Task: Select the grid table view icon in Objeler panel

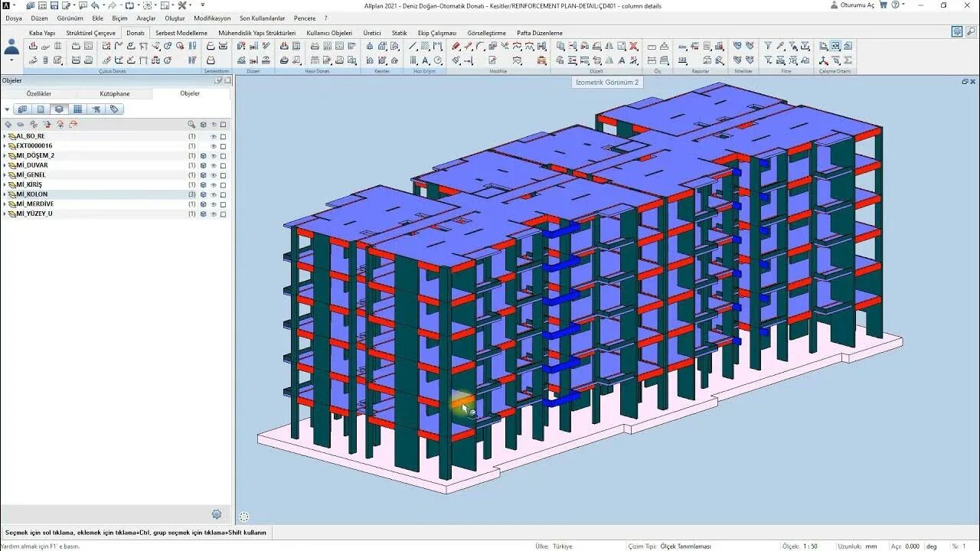Action: coord(77,109)
